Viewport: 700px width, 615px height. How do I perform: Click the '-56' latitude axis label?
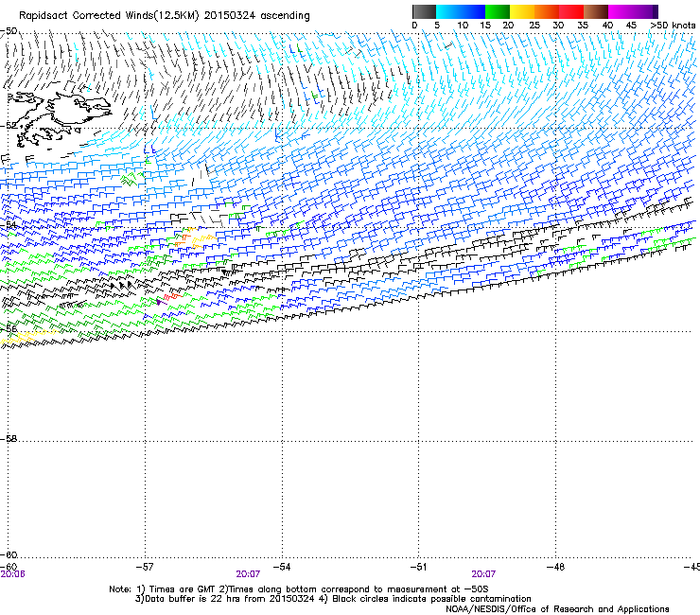point(9,328)
